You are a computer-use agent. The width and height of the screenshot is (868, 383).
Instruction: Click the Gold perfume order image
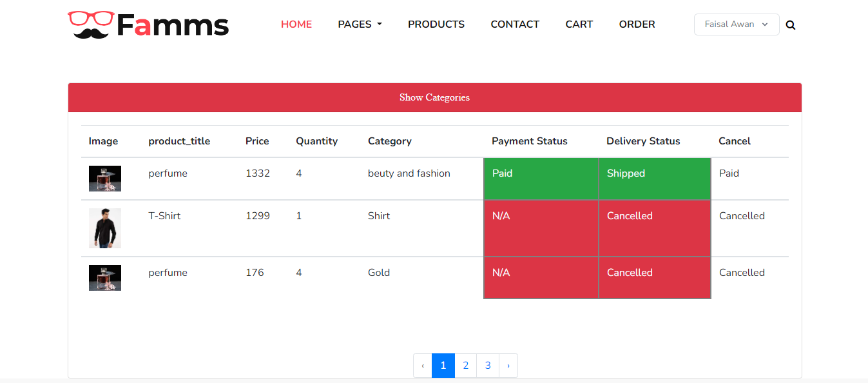(x=104, y=277)
